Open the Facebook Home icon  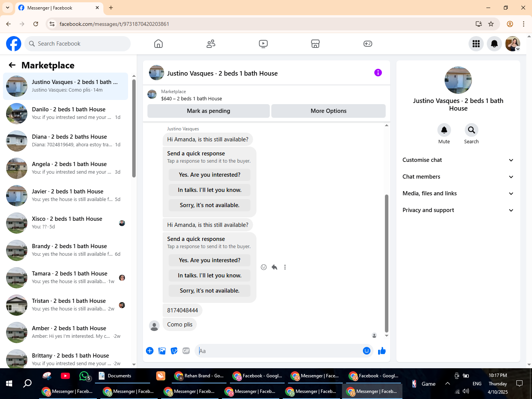pyautogui.click(x=158, y=44)
